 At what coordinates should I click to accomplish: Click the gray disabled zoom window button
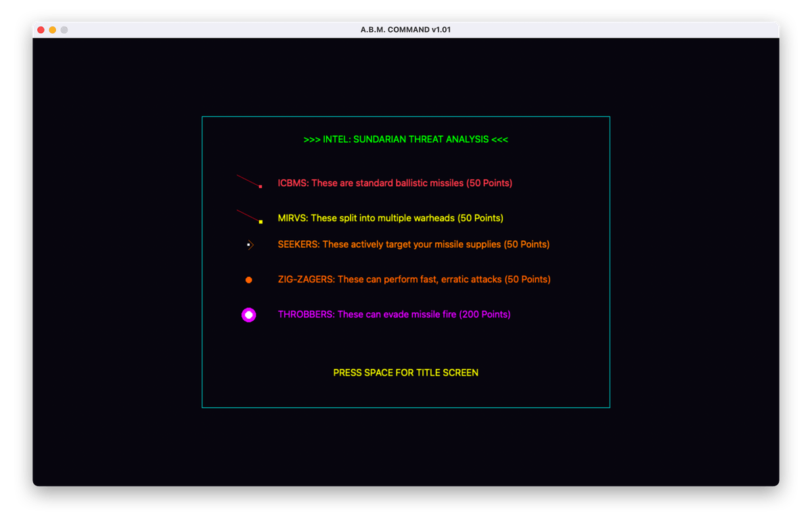pos(64,30)
